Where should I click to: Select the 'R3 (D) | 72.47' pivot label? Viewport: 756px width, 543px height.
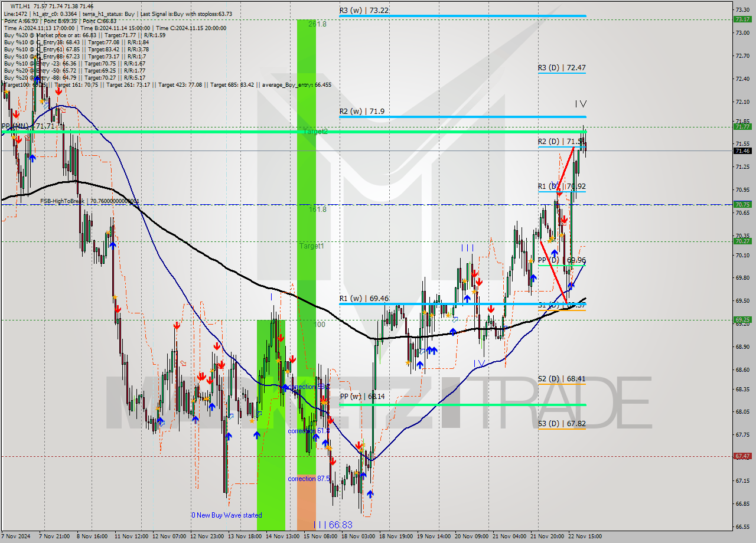(562, 68)
